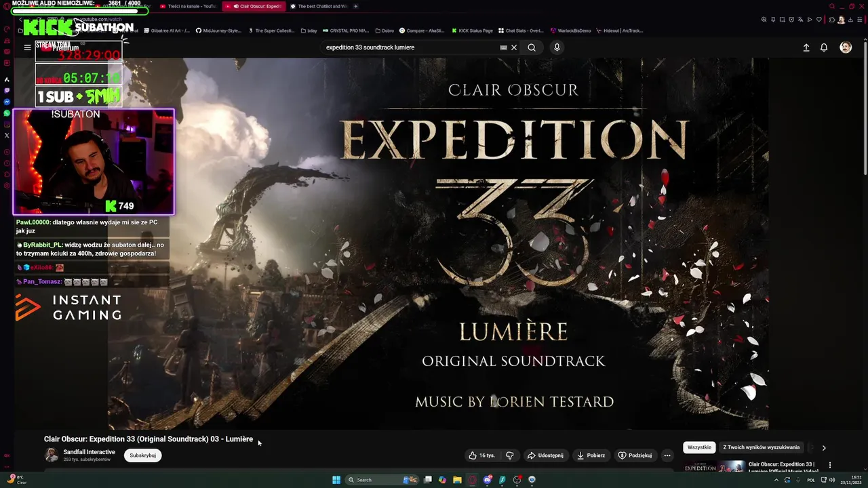Like the video with the thumbs-up button
The height and width of the screenshot is (488, 868).
482,455
